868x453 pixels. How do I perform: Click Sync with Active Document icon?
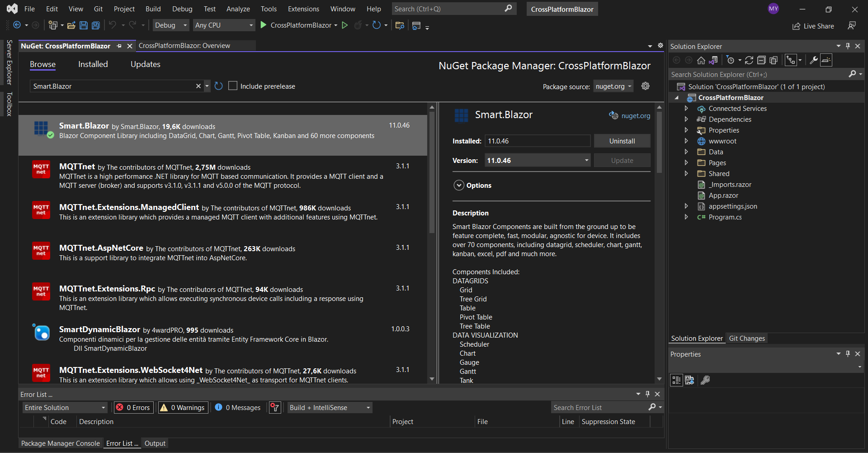pos(749,60)
